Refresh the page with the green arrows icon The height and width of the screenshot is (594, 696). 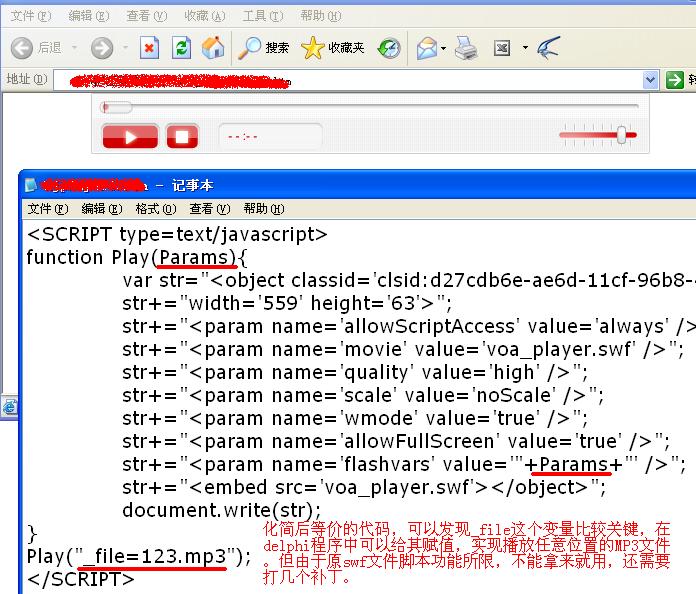click(x=181, y=47)
